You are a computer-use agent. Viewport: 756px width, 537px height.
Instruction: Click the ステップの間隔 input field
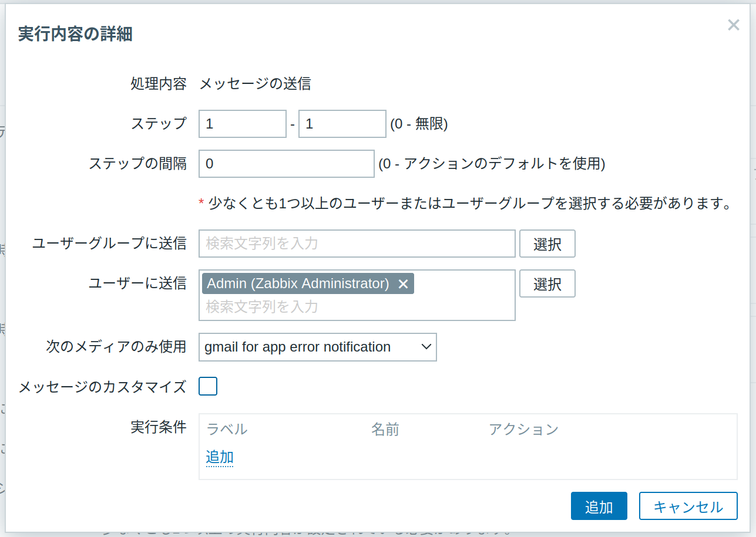[286, 164]
